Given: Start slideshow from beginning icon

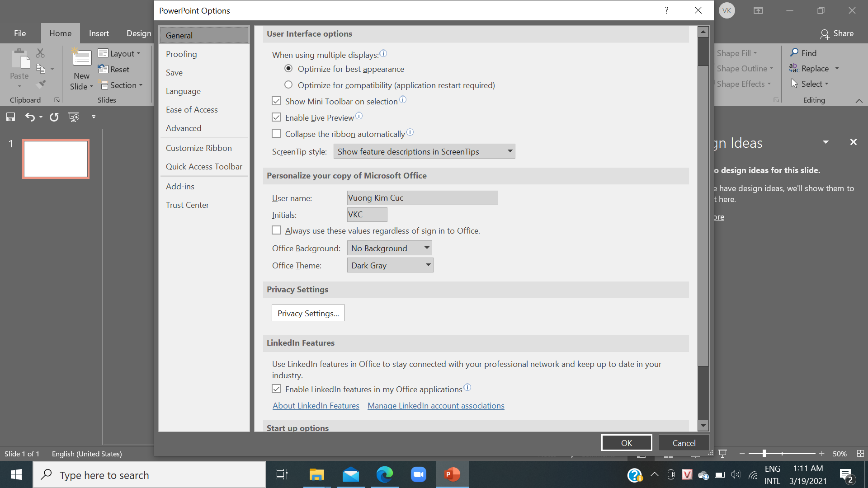Looking at the screenshot, I should 74,117.
